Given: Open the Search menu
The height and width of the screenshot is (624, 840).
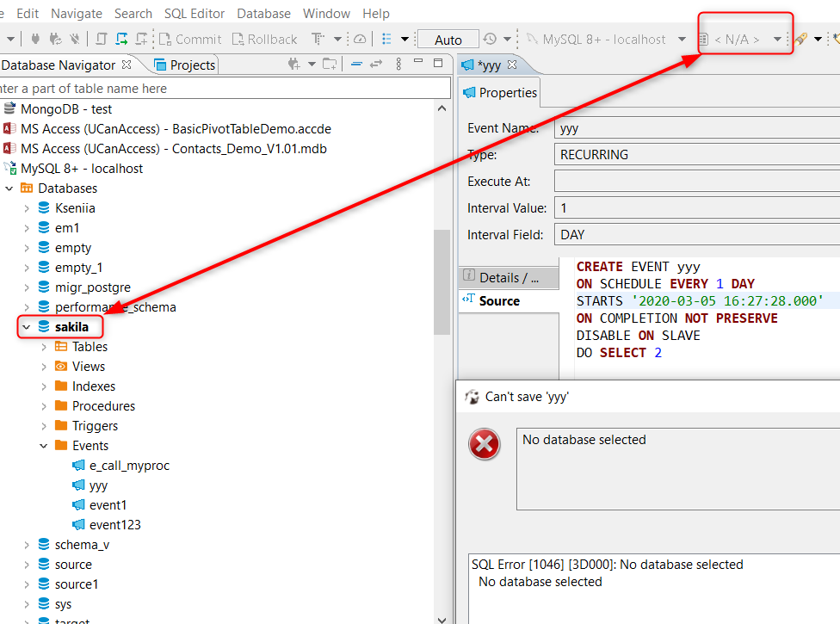Looking at the screenshot, I should (x=133, y=14).
